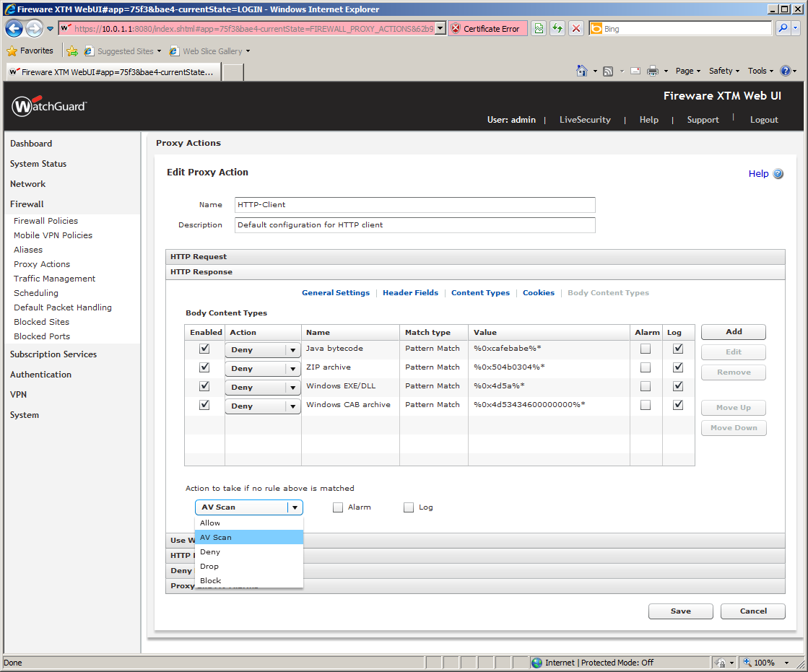Screen dimensions: 808x672
Task: Click the Description input field
Action: point(414,225)
